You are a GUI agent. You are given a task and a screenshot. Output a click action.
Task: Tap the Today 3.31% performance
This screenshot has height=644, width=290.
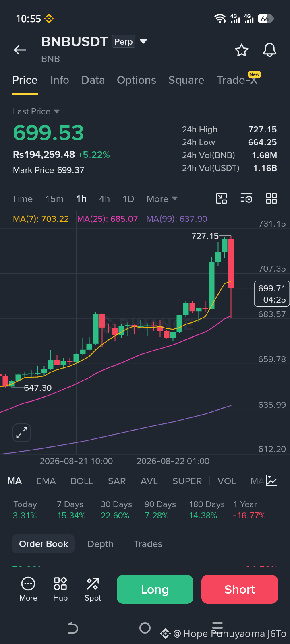pyautogui.click(x=25, y=510)
